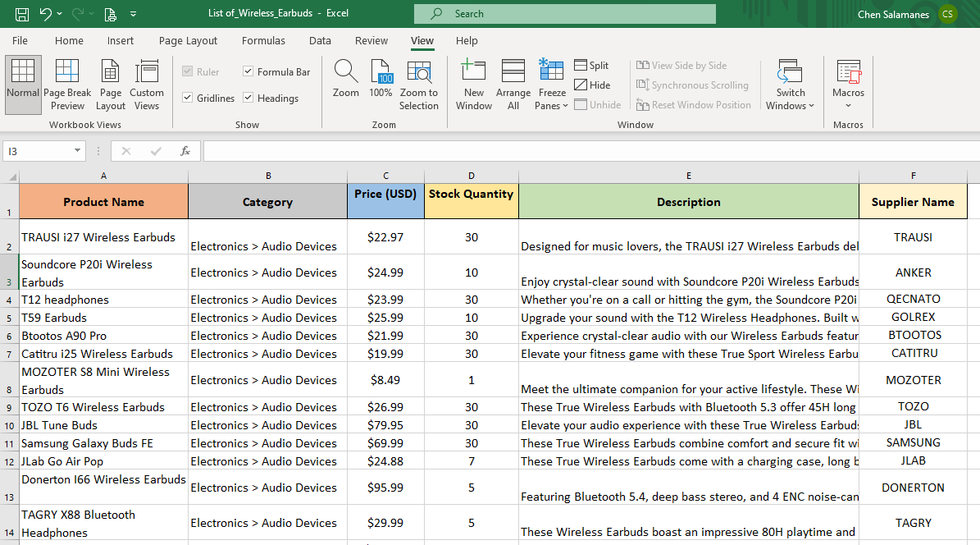Image resolution: width=980 pixels, height=545 pixels.
Task: Expand the Macros dropdown arrow
Action: coord(848,106)
